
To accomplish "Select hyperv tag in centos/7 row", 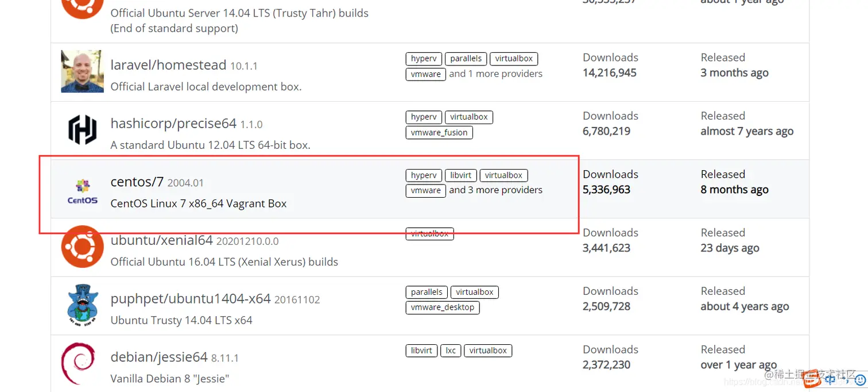I will (x=424, y=175).
